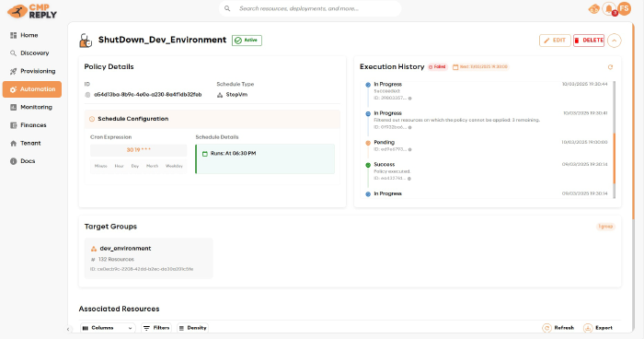Click the Execution History scrollbar
The image size is (644, 339).
click(x=615, y=140)
